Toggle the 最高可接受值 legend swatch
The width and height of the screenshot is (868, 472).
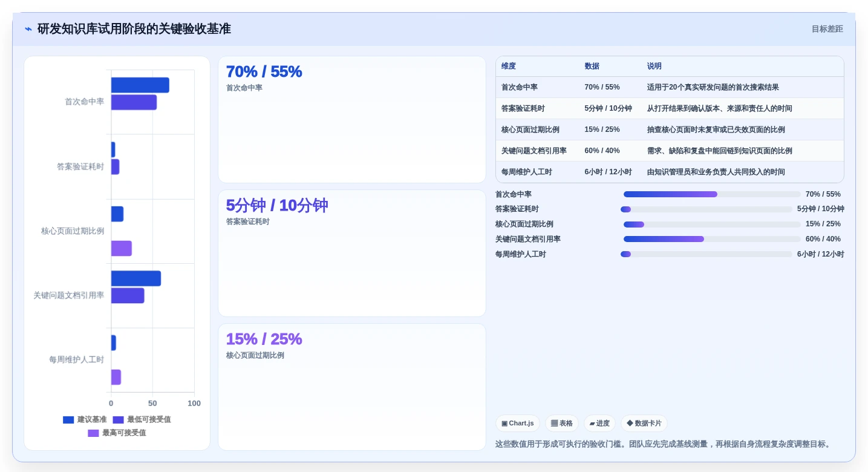[93, 433]
